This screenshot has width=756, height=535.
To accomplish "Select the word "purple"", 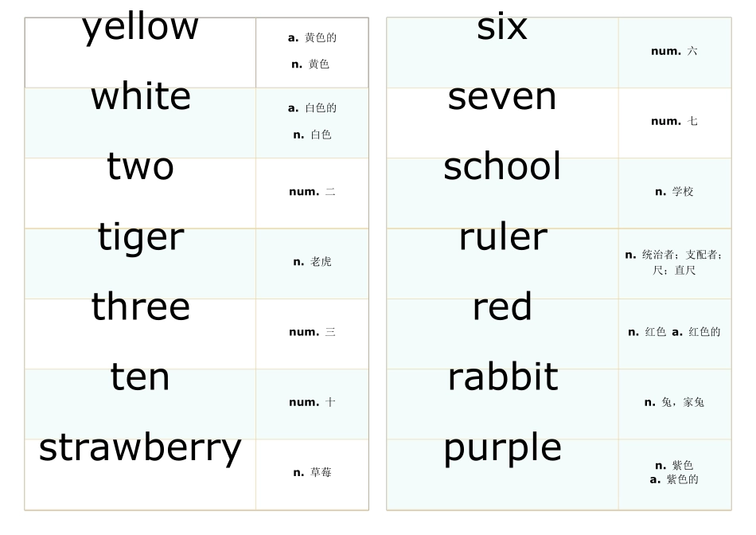I will coord(502,447).
